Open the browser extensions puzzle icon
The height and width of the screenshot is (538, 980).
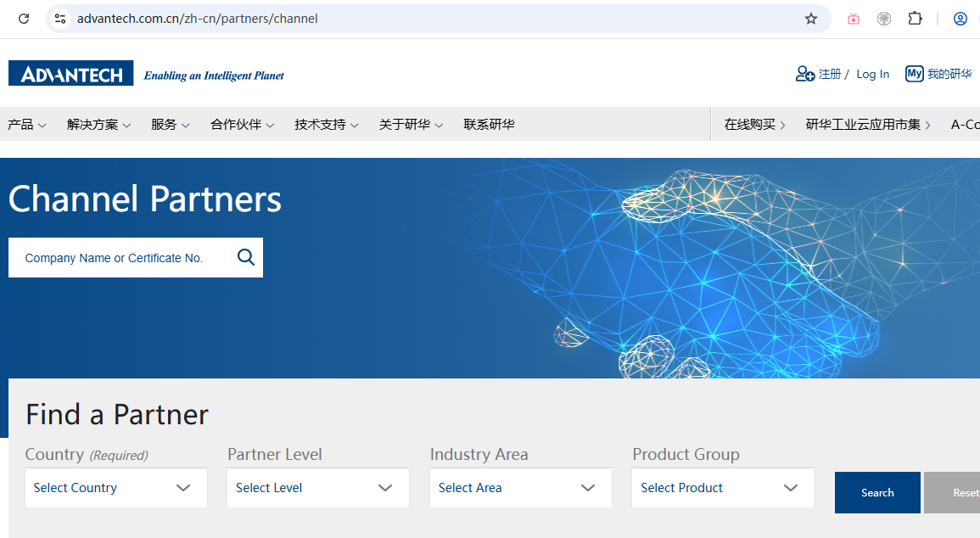(x=915, y=19)
